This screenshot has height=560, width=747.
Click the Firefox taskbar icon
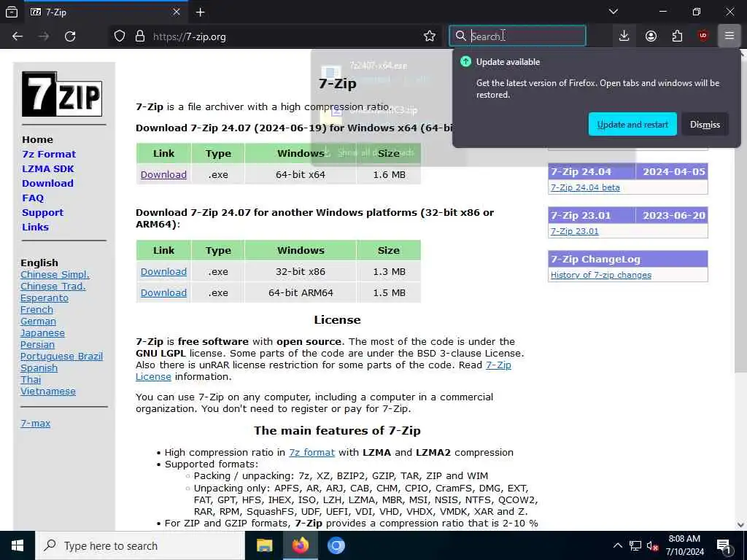click(300, 545)
